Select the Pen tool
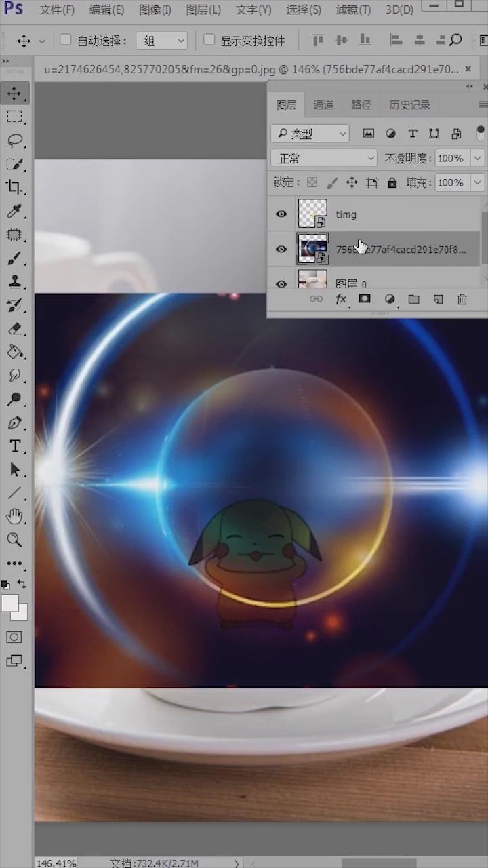The image size is (488, 868). (x=14, y=423)
